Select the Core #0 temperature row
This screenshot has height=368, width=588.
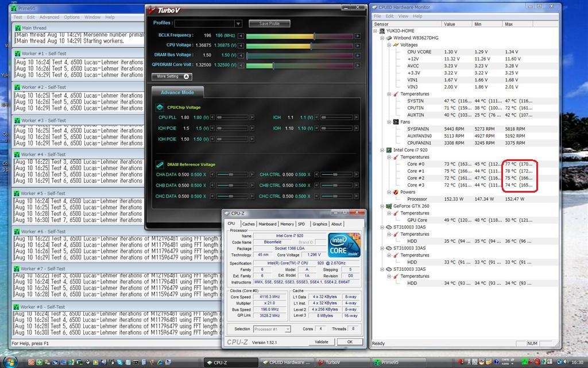pos(465,164)
